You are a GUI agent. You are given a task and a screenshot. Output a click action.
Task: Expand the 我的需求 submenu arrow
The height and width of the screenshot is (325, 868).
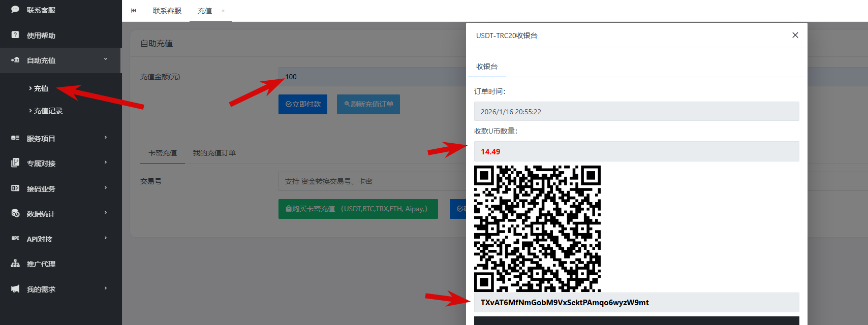(x=106, y=288)
